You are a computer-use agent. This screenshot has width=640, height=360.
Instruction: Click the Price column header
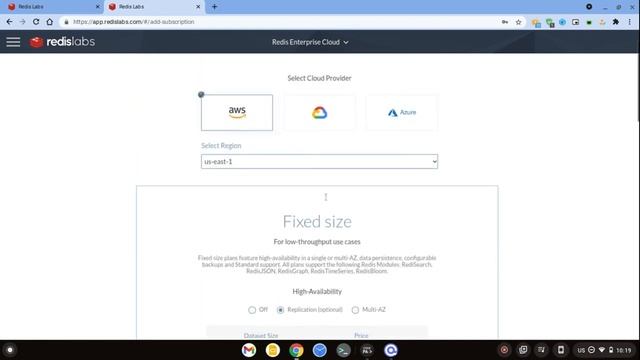361,336
